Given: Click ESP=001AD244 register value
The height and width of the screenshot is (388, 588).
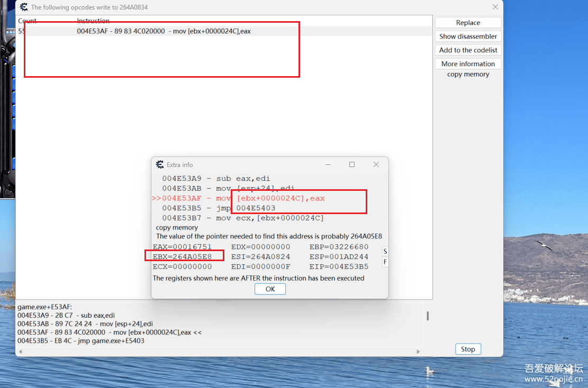Looking at the screenshot, I should [x=339, y=256].
